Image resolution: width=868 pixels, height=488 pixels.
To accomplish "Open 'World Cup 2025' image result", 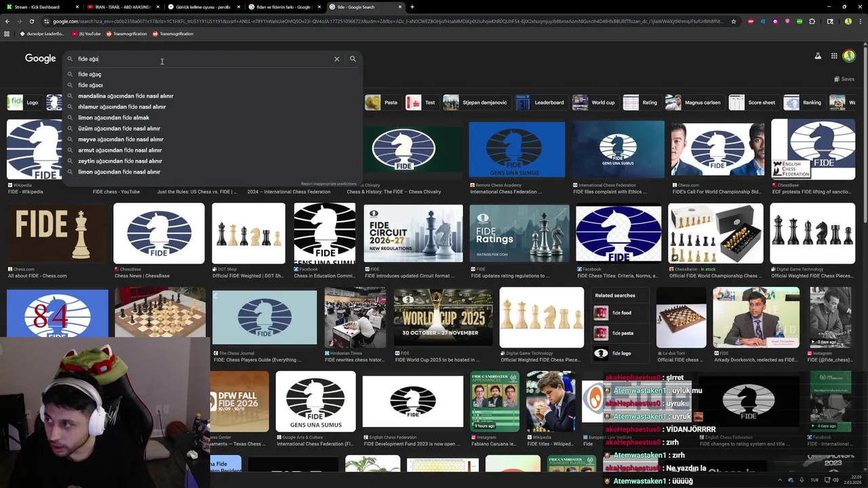I will [x=443, y=317].
